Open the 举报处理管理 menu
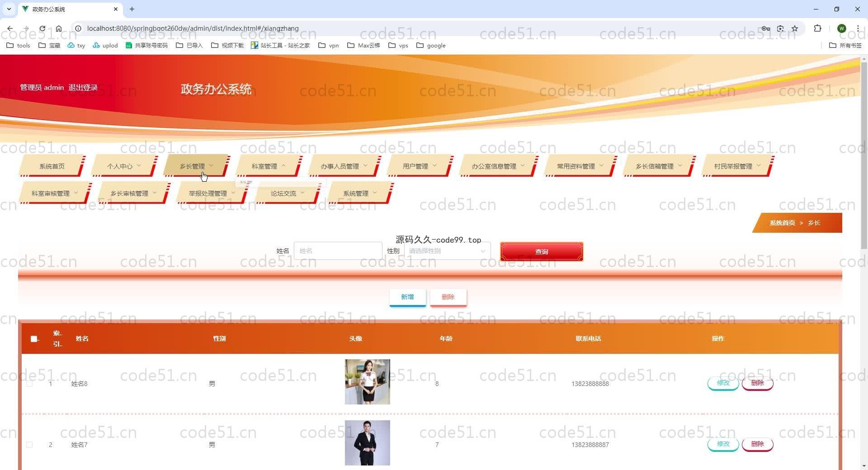The width and height of the screenshot is (868, 470). point(212,193)
